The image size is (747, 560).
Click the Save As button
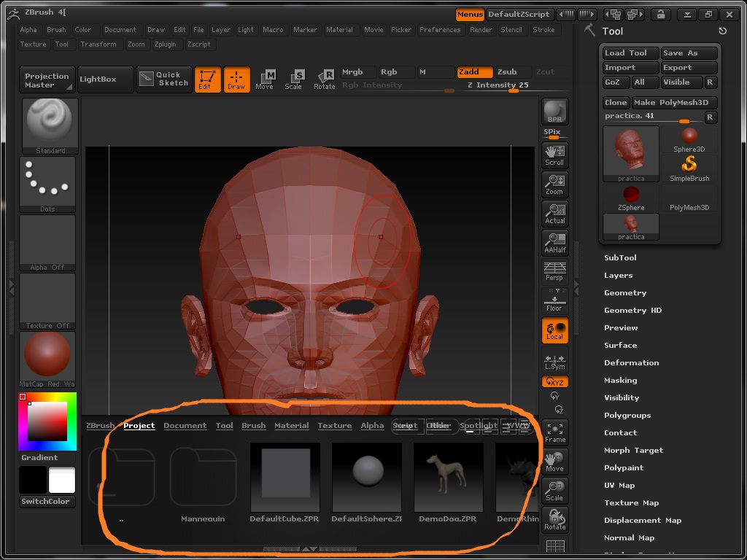coord(689,52)
